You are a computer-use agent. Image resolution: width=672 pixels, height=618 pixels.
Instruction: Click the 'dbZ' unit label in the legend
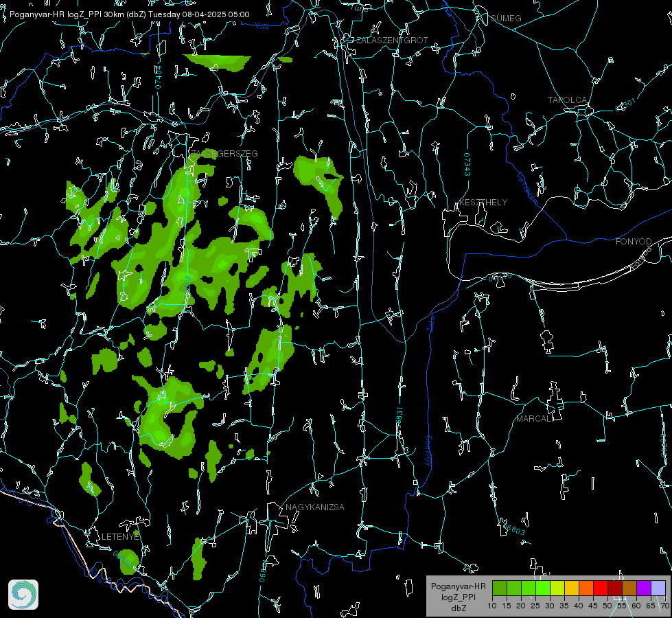coord(458,608)
